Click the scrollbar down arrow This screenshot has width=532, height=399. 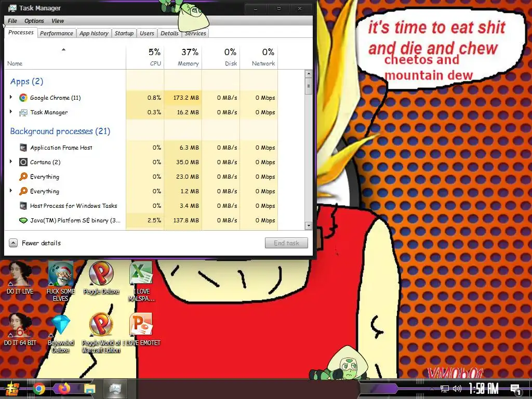coord(309,225)
